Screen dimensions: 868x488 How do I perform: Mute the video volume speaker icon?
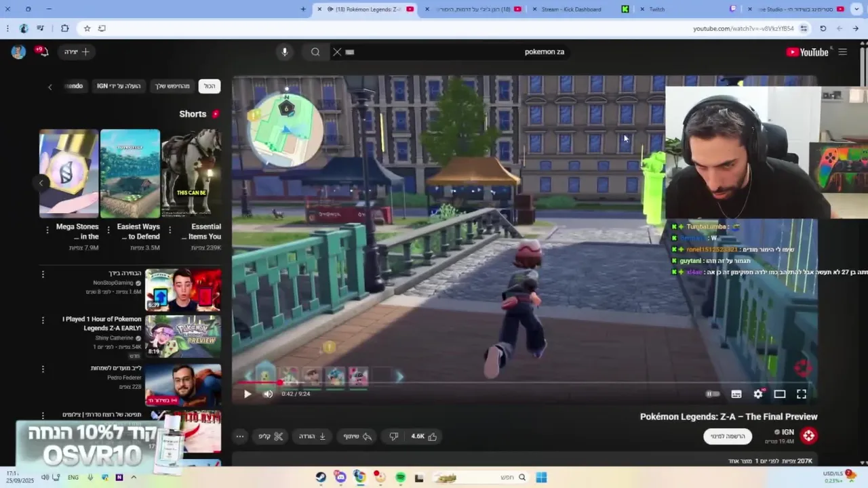tap(268, 394)
